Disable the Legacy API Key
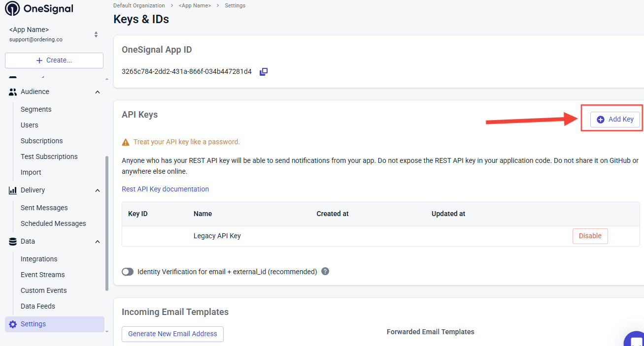 pyautogui.click(x=590, y=236)
